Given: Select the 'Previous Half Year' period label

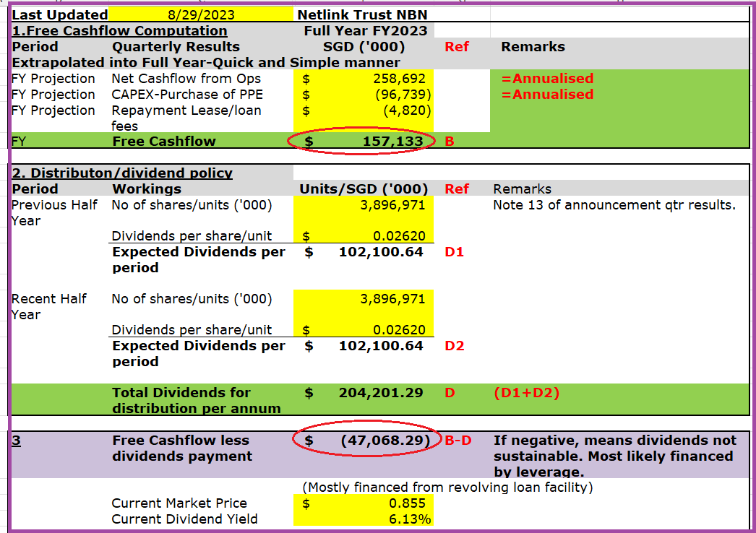Looking at the screenshot, I should point(54,212).
